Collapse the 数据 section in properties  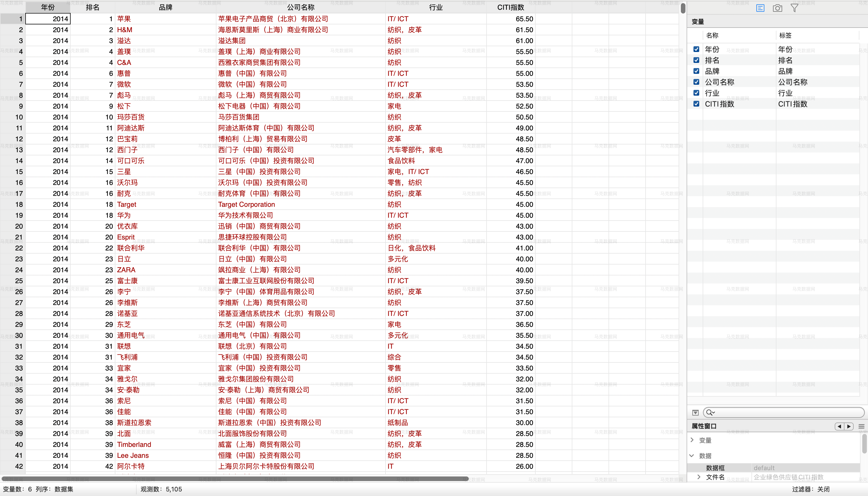click(x=692, y=456)
